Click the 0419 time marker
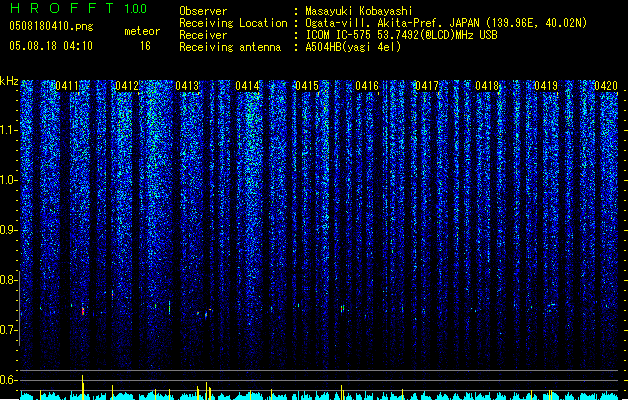Image resolution: width=629 pixels, height=400 pixels. click(546, 86)
